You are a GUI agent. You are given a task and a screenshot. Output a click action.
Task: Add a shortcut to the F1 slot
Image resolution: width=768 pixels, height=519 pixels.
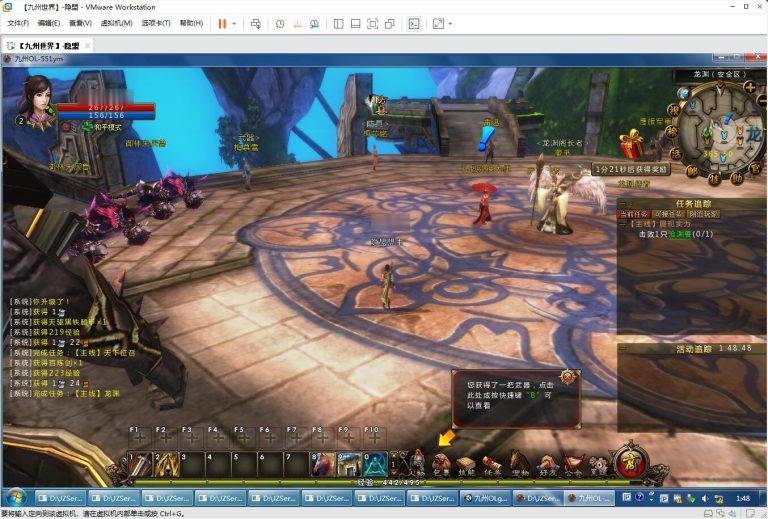pos(140,436)
